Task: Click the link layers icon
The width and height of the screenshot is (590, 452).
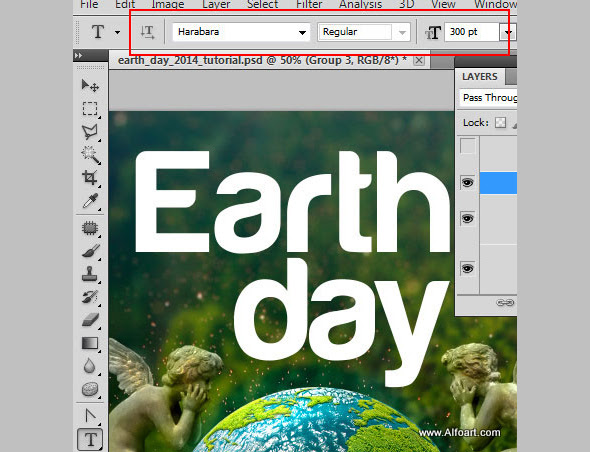Action: pyautogui.click(x=505, y=303)
